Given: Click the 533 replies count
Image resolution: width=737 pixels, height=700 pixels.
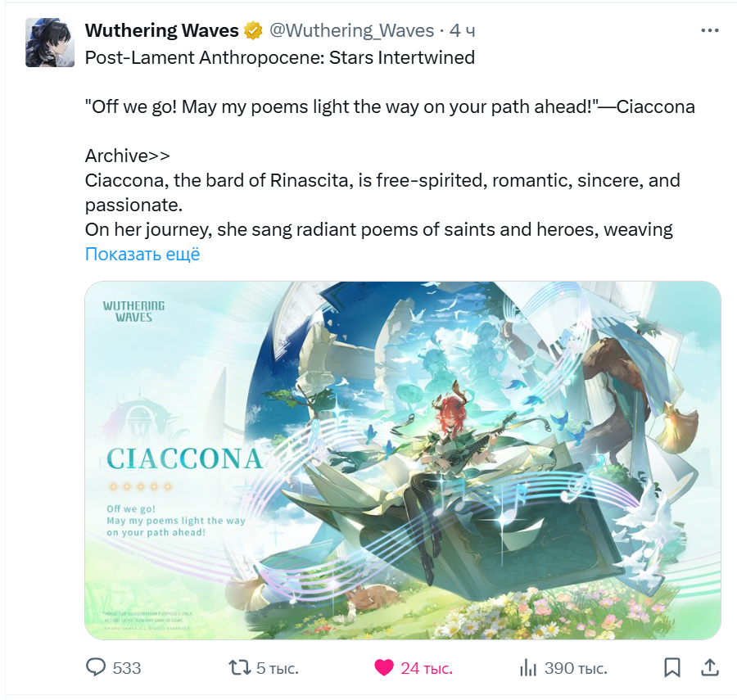Looking at the screenshot, I should [x=127, y=668].
